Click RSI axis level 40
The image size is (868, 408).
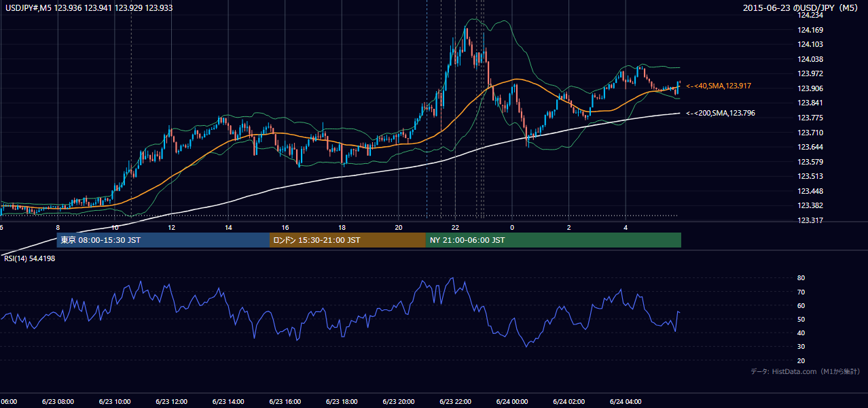[x=801, y=333]
